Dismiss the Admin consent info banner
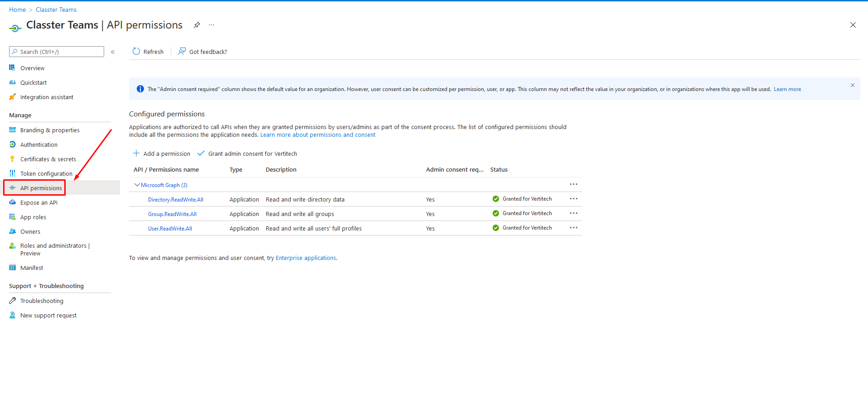 click(852, 85)
